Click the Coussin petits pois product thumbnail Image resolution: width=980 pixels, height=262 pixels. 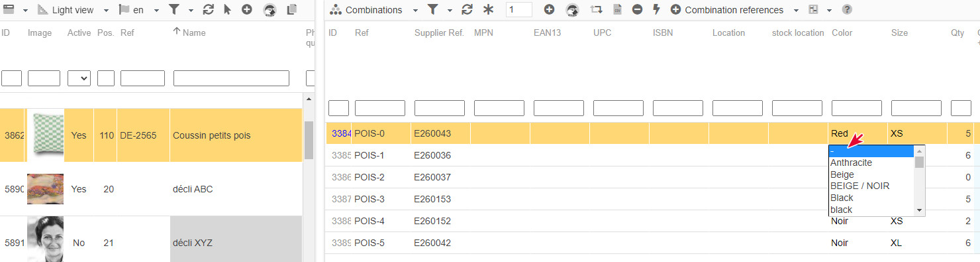(x=45, y=135)
